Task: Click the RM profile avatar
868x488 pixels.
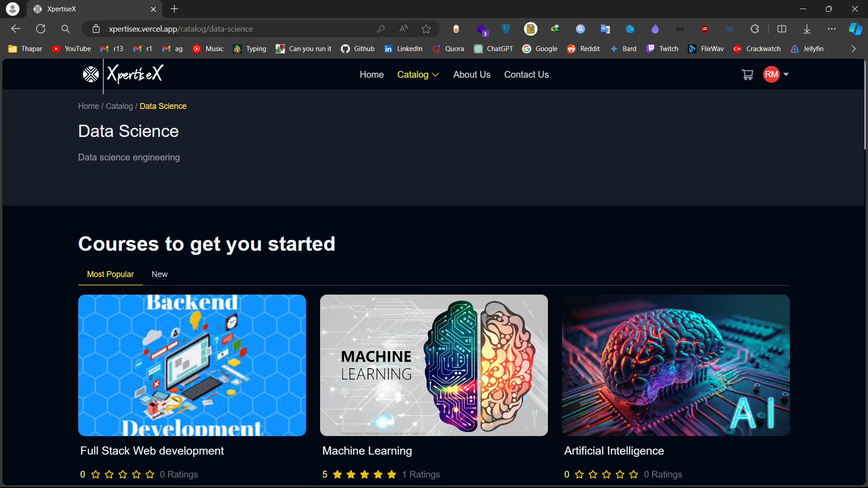Action: pos(771,75)
